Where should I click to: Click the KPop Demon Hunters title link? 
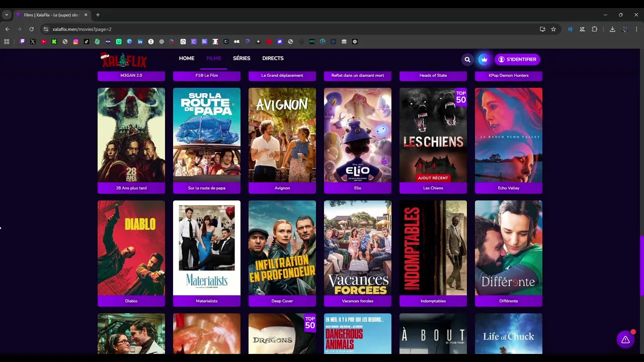[x=509, y=75]
